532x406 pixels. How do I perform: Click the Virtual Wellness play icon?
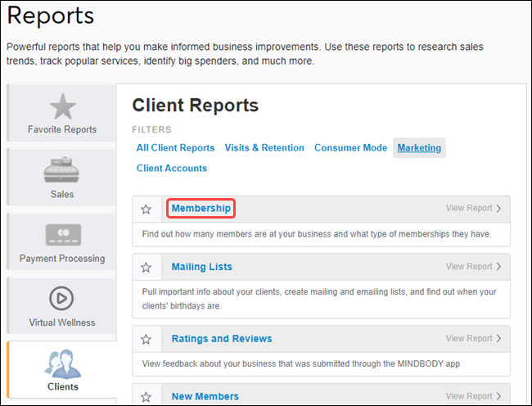tap(62, 298)
